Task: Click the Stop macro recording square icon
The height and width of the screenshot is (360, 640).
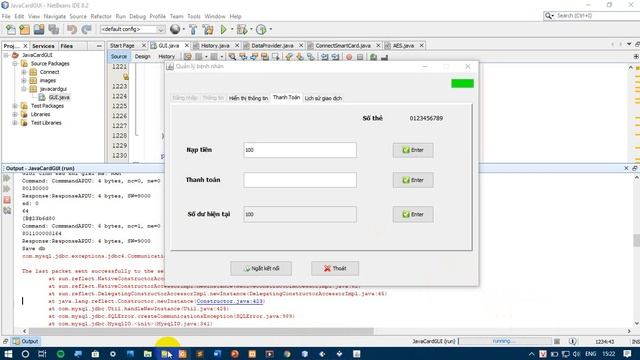Action: [x=360, y=57]
